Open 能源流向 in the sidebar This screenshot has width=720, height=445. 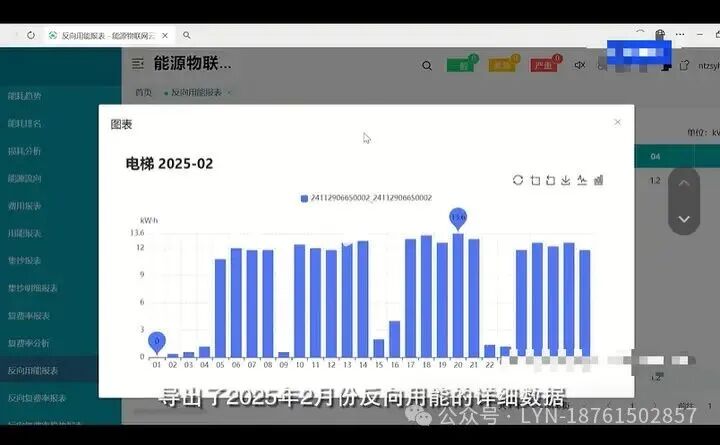pos(24,178)
